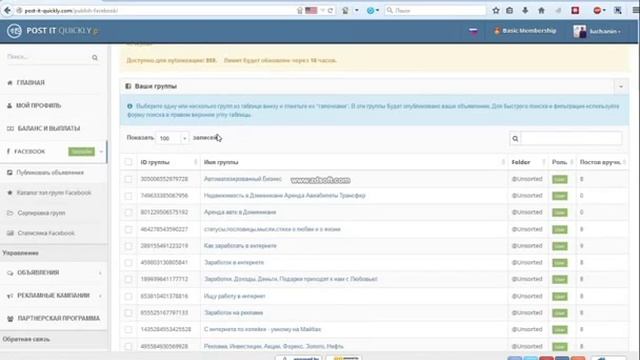Check the Аренда авто в Доминикане row
This screenshot has width=640, height=360.
click(x=129, y=213)
